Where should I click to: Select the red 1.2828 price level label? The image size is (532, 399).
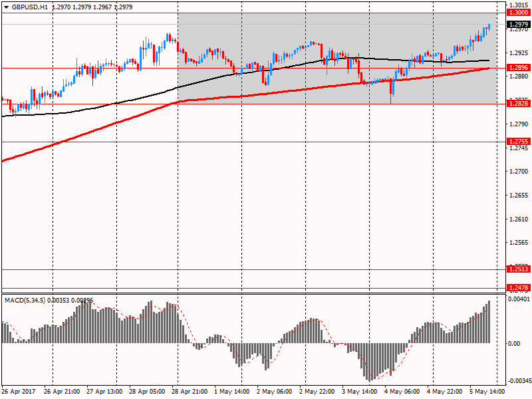518,104
